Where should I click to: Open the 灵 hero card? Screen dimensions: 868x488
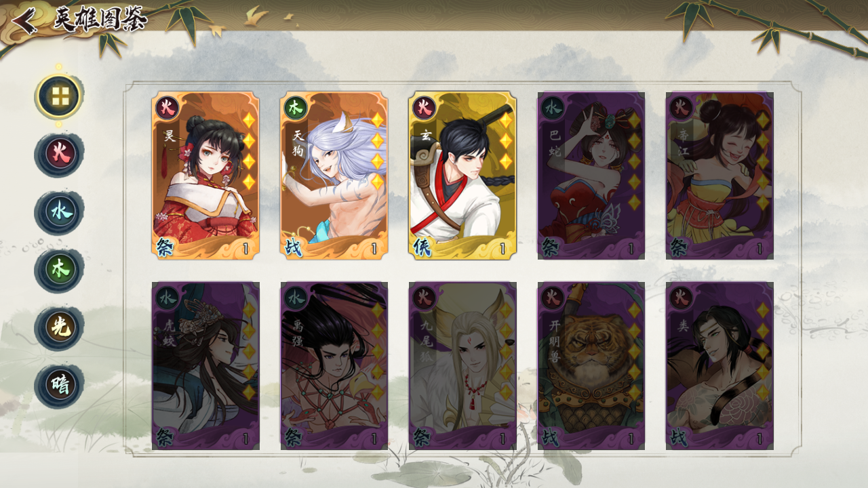[205, 176]
